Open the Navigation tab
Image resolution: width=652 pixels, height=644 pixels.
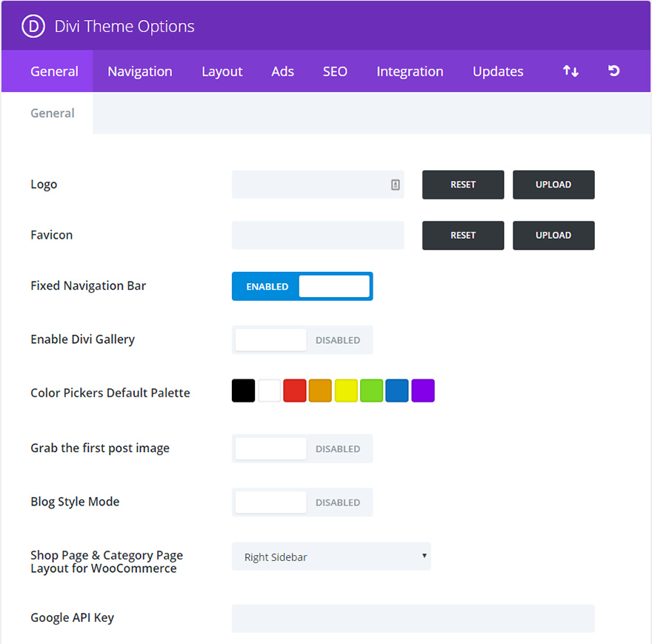coord(139,71)
